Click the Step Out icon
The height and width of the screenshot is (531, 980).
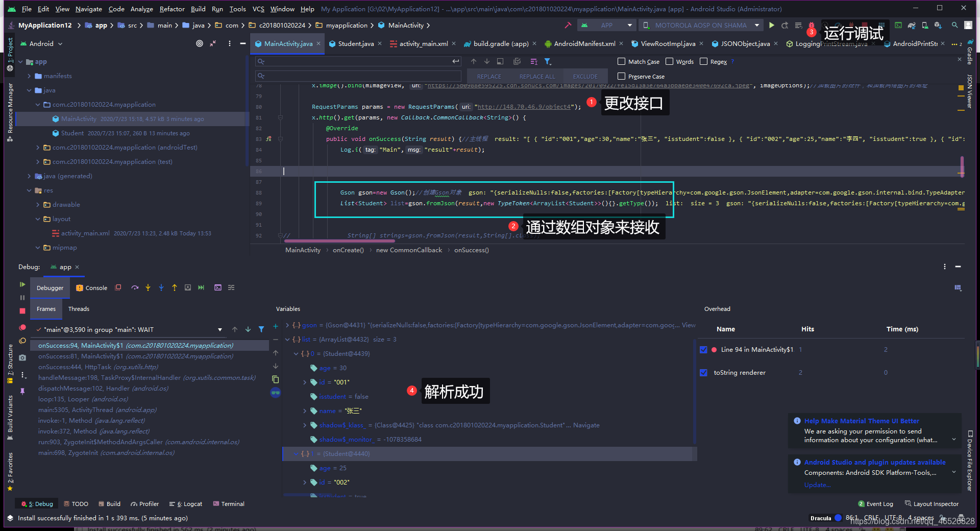[175, 287]
